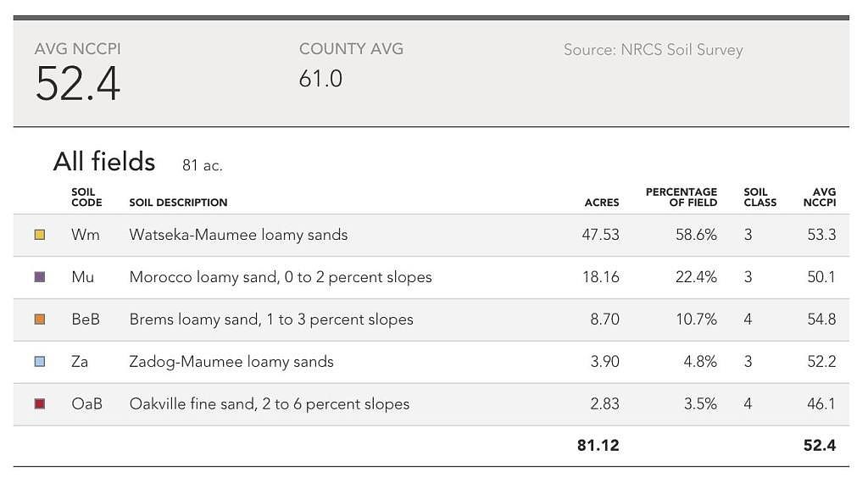Image resolution: width=868 pixels, height=489 pixels.
Task: Select the Watseka-Maumee loamy sands row description
Action: point(238,235)
